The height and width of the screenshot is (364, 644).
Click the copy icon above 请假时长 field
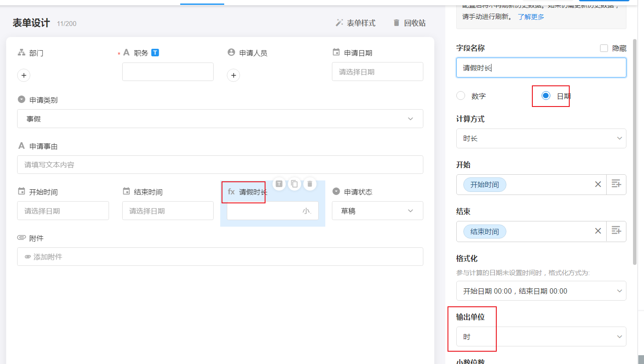(295, 184)
